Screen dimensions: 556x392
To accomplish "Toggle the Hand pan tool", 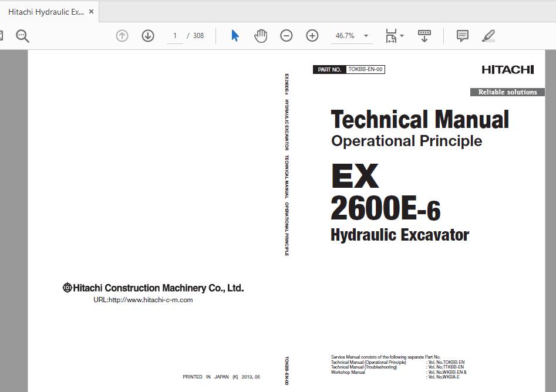I will 261,35.
